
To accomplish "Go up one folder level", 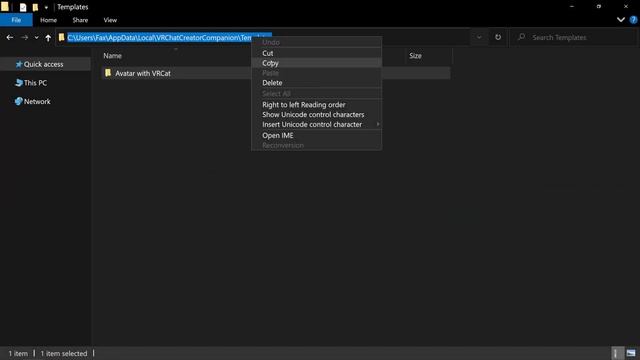I will click(x=48, y=38).
